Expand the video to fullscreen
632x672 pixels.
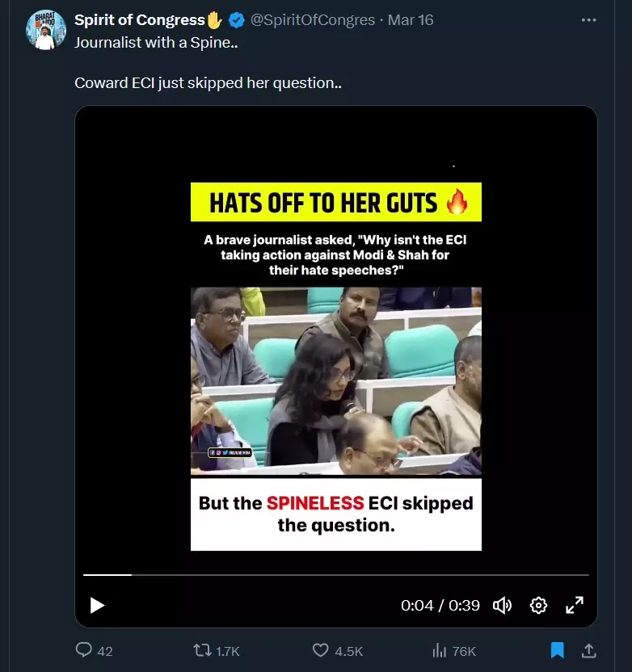tap(575, 605)
